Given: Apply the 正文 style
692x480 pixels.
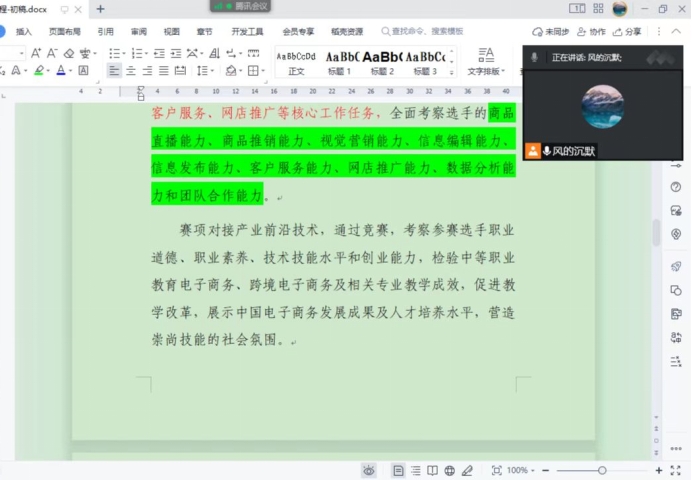Looking at the screenshot, I should pyautogui.click(x=296, y=62).
